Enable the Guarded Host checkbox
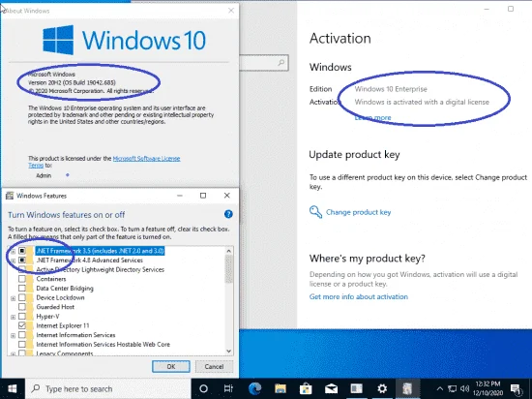 click(22, 307)
